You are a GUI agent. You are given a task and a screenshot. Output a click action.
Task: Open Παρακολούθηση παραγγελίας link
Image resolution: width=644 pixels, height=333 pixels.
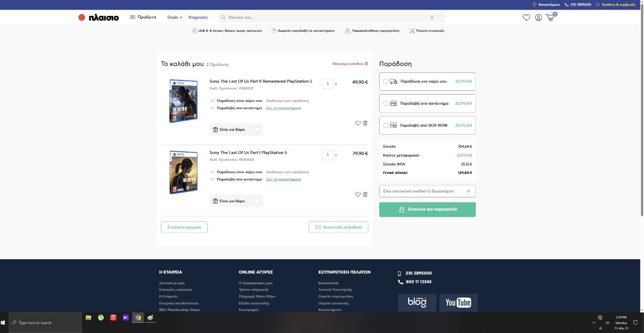click(372, 31)
